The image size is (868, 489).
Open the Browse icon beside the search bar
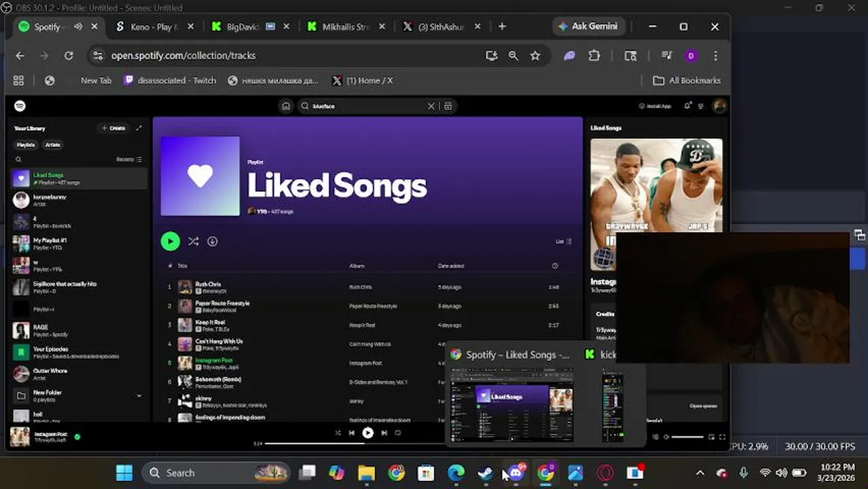click(x=448, y=106)
